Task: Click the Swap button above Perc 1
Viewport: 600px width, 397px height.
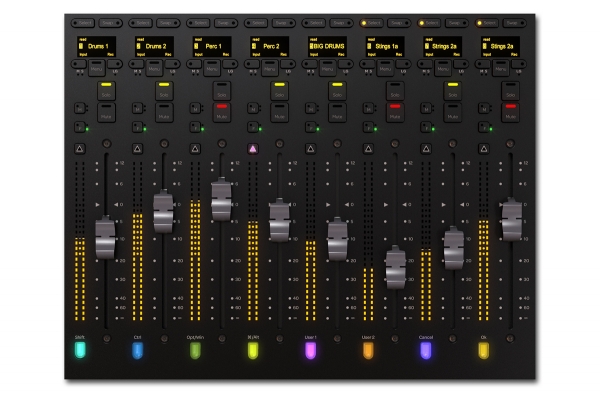Action: click(x=226, y=23)
